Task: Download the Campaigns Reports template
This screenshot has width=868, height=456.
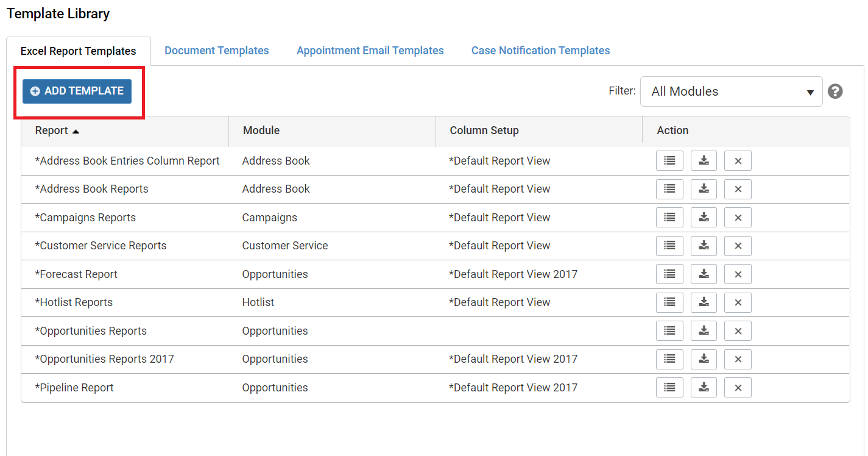Action: click(704, 218)
